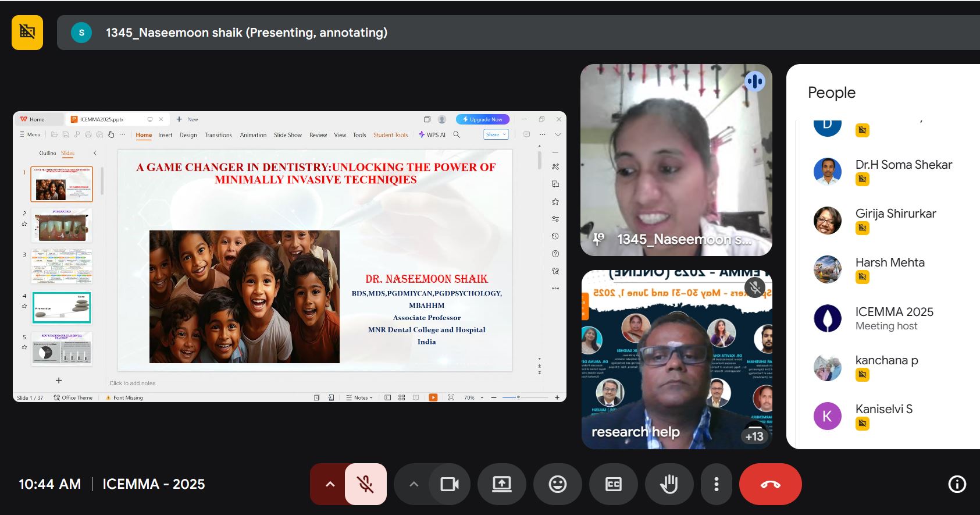
Task: Select slide 3 thumbnail in WPS panel
Action: tap(62, 267)
